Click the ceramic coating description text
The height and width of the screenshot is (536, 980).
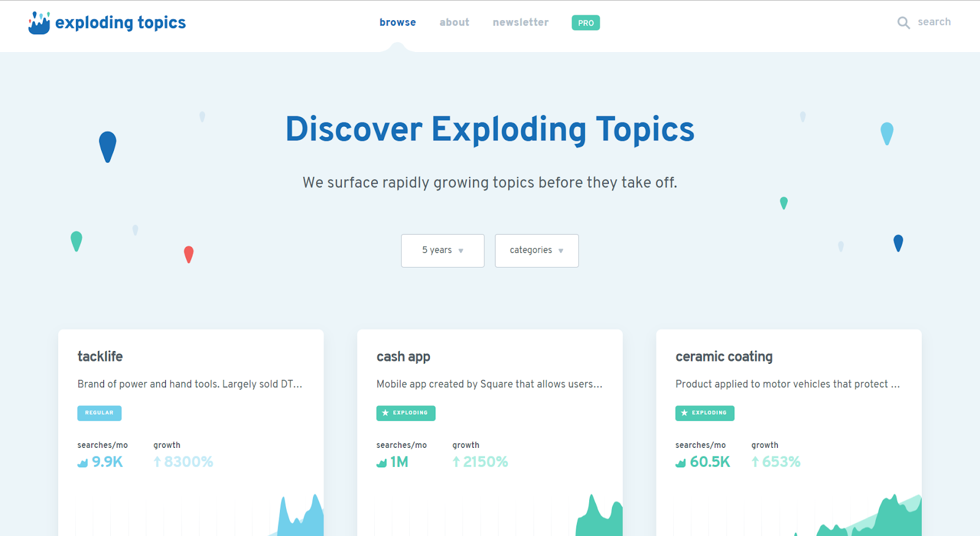pos(788,384)
